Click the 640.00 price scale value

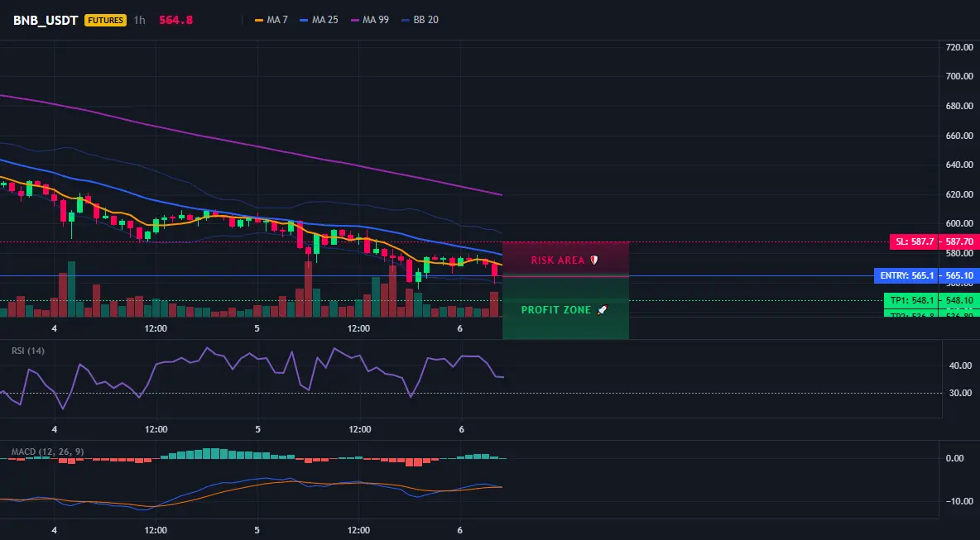[959, 165]
